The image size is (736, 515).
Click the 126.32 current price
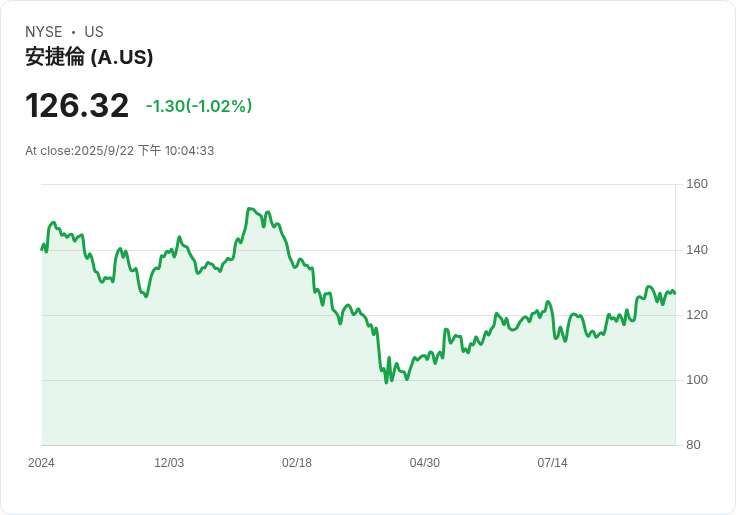[x=77, y=106]
